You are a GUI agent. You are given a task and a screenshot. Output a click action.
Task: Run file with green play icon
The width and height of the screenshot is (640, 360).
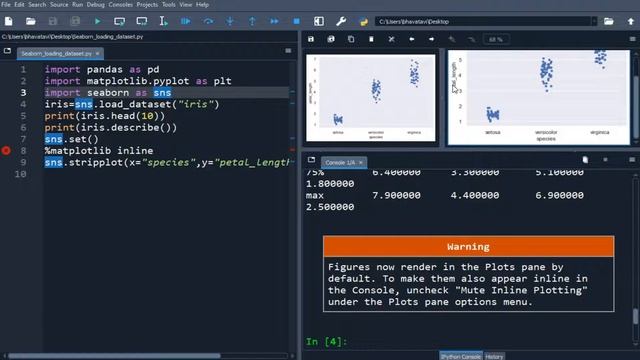point(97,21)
